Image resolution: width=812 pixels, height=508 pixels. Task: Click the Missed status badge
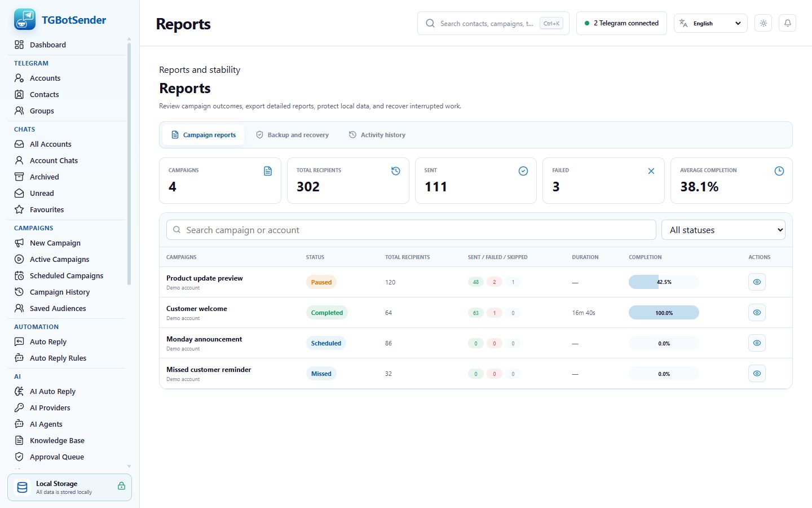(321, 374)
